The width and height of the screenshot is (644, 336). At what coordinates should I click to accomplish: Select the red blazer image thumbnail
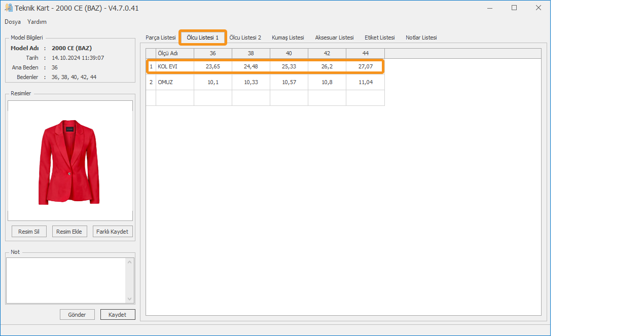(69, 162)
